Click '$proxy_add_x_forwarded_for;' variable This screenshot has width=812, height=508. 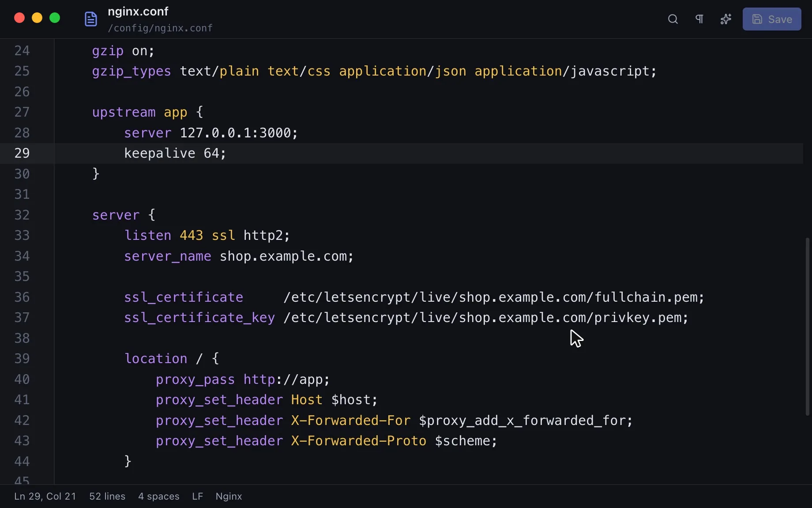click(526, 421)
